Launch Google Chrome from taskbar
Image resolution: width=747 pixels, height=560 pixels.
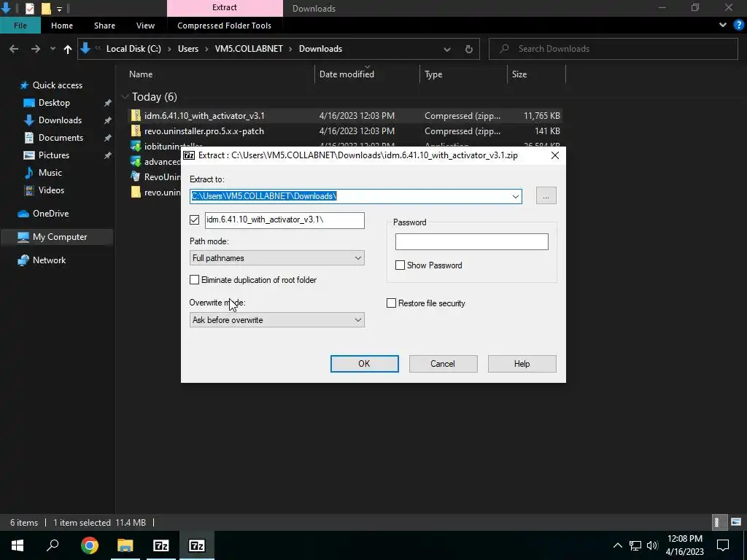[x=90, y=545]
